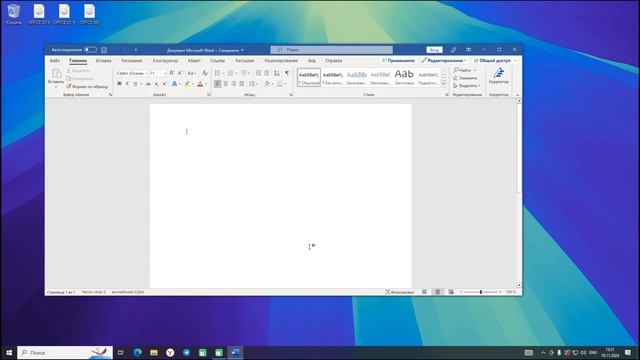Screen dimensions: 640x360
Task: Click the multilevel list icon
Action: point(243,73)
